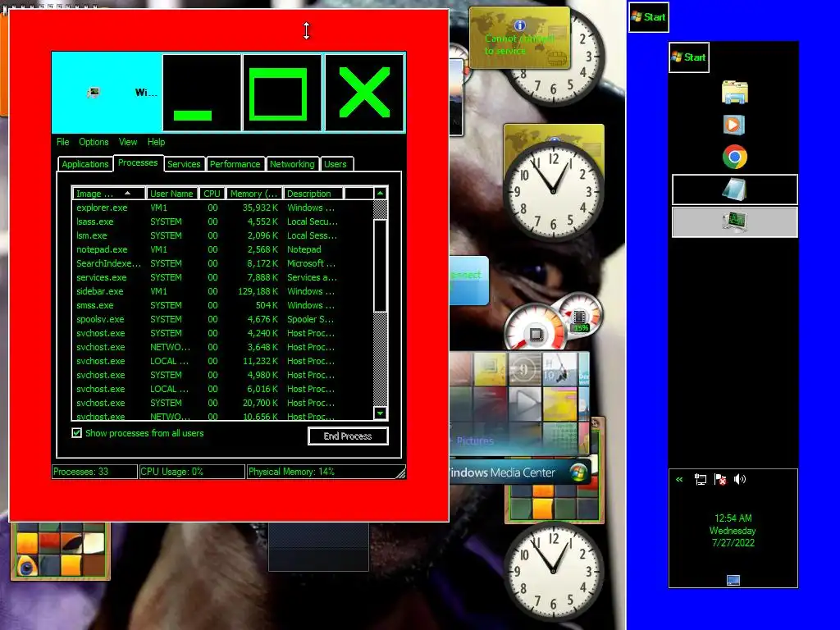Switch to the Users tab

pos(336,164)
